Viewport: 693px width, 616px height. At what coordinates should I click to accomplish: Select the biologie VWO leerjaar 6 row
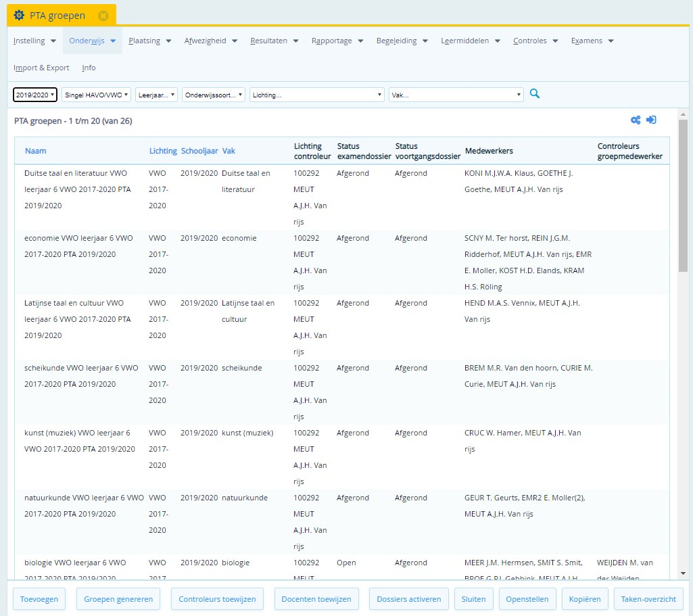pos(341,567)
